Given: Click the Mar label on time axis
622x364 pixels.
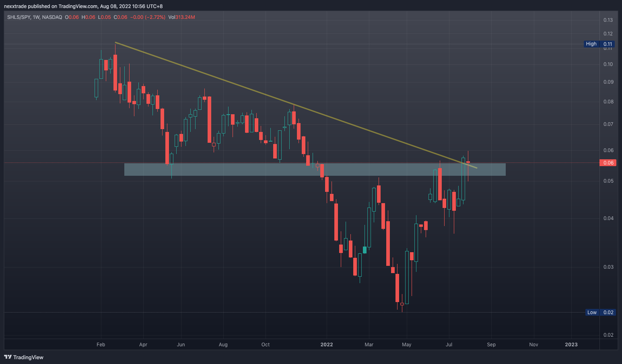Looking at the screenshot, I should (x=369, y=345).
